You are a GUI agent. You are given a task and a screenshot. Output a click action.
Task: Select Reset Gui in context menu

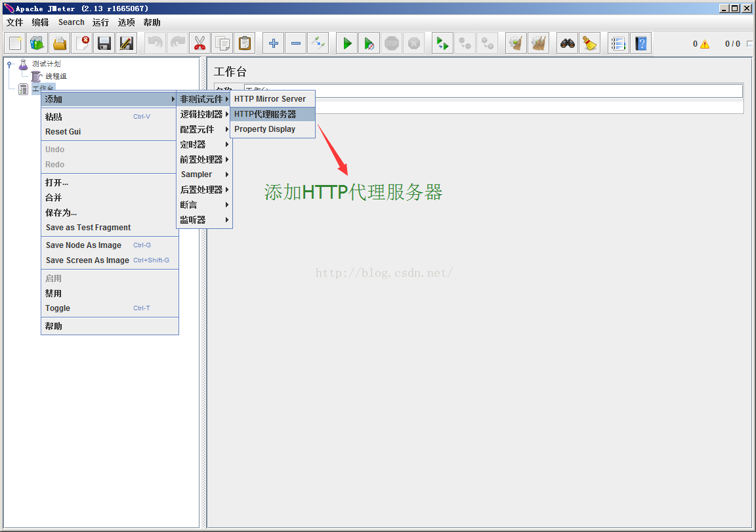110,132
